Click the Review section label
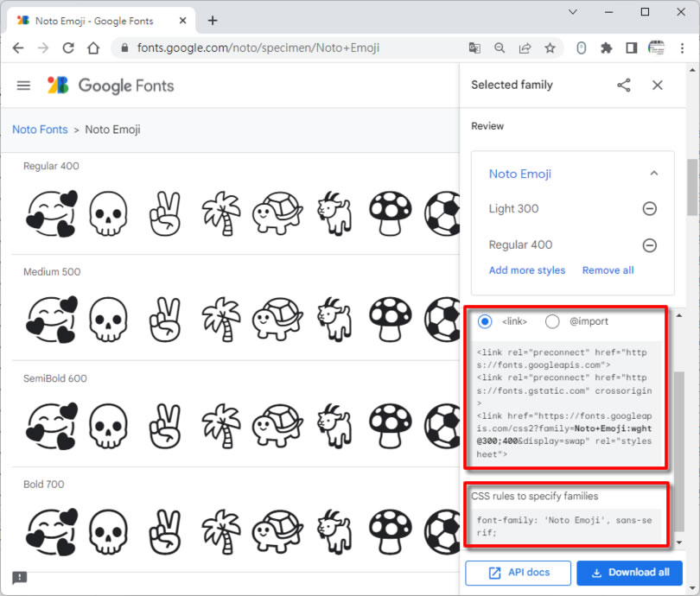The height and width of the screenshot is (596, 700). click(487, 126)
